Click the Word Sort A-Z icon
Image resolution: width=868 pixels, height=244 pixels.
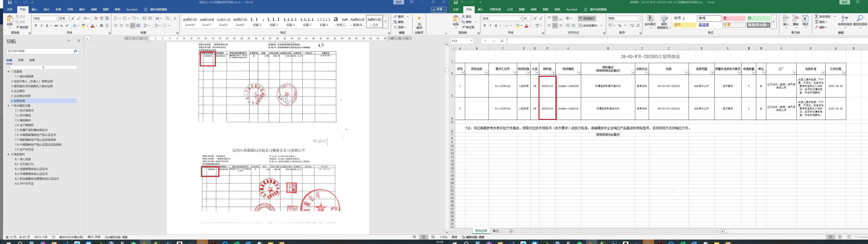coord(168,19)
